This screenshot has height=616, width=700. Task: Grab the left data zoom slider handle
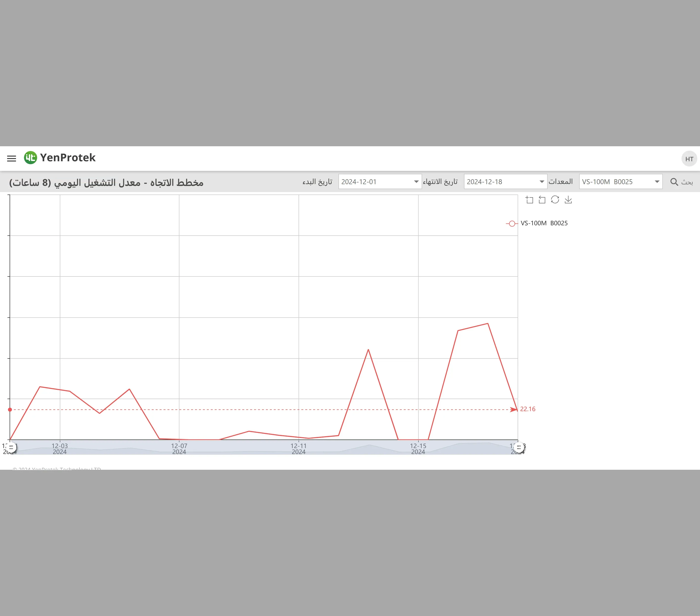click(x=11, y=447)
